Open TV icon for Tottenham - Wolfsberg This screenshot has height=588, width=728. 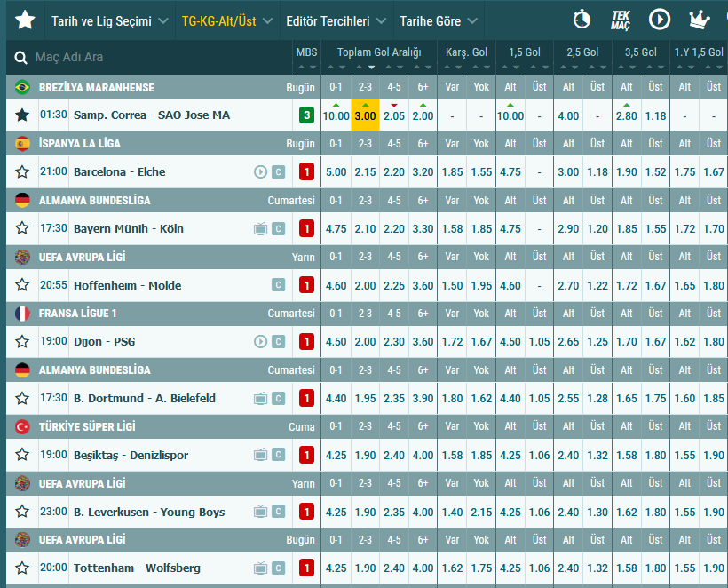click(x=260, y=568)
